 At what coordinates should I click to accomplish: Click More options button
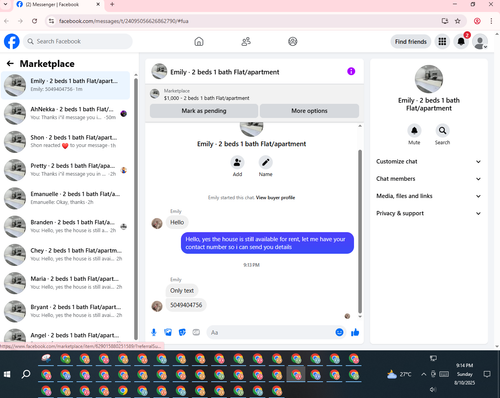pyautogui.click(x=309, y=111)
